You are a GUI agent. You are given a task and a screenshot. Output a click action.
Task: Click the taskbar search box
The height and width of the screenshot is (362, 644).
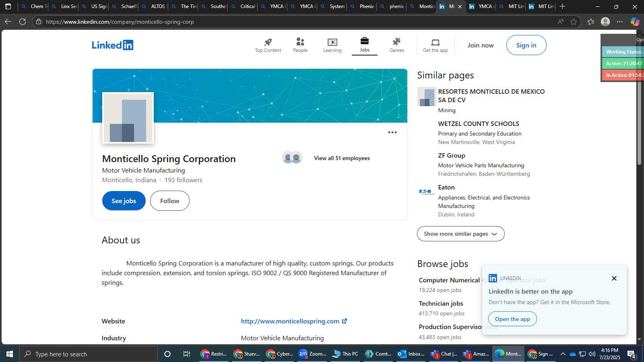pos(89,354)
